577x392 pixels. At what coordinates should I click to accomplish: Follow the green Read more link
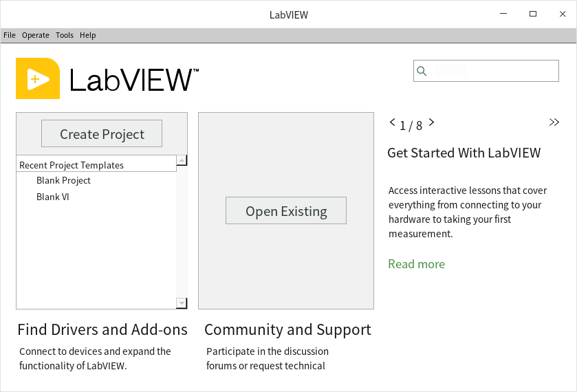416,264
